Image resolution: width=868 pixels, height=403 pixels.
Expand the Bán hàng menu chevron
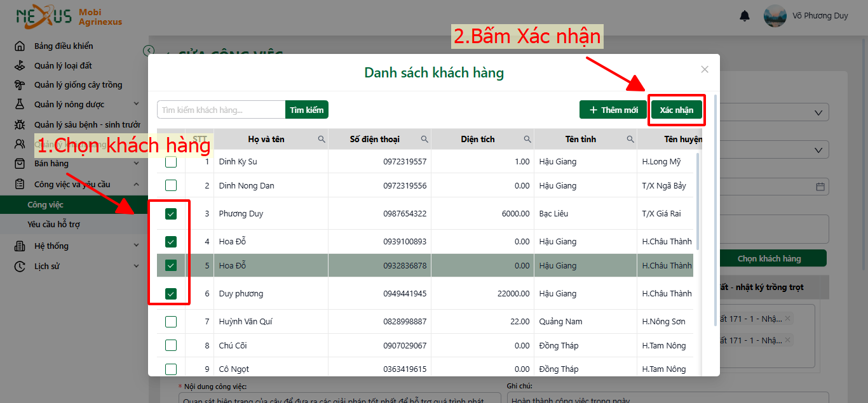(x=137, y=164)
